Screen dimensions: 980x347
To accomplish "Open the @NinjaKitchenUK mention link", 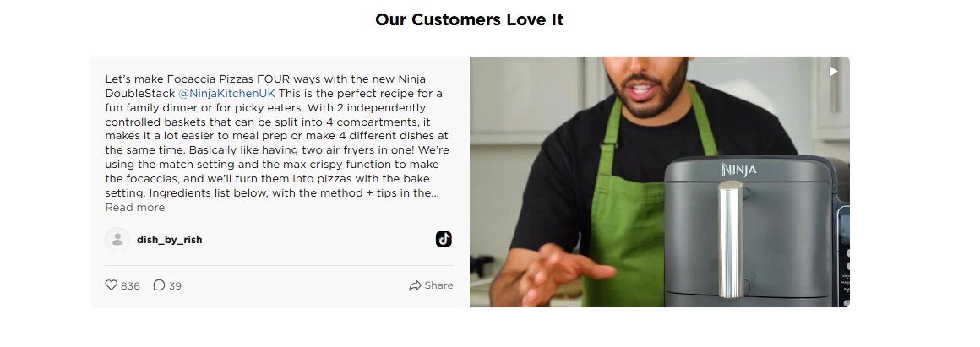I will (226, 94).
